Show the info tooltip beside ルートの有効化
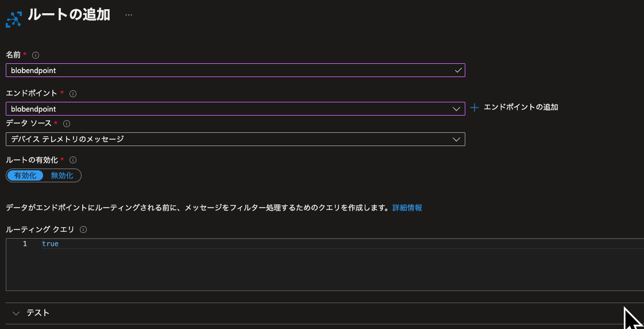Viewport: 644px width, 329px height. coord(74,160)
